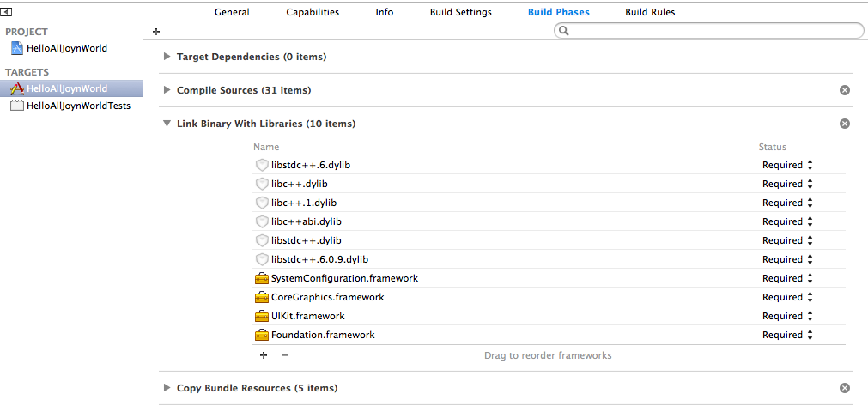Click the libc++abi.dylib library icon
868x406 pixels.
coord(262,221)
